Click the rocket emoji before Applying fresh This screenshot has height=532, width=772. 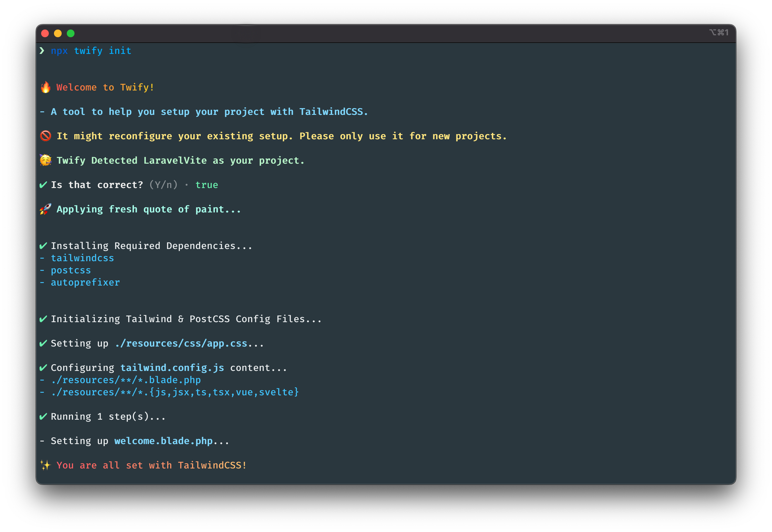pos(45,209)
